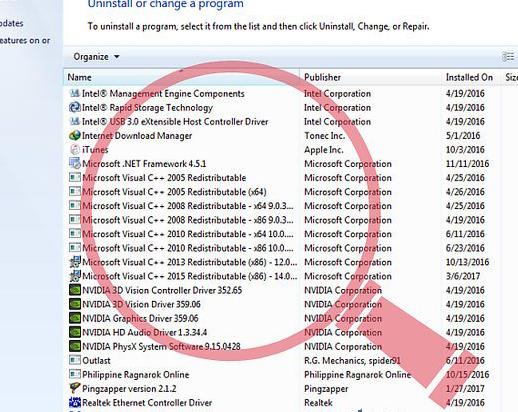Click NVIDIA 3D Vision Controller Driver icon
This screenshot has width=518, height=412.
(x=75, y=290)
